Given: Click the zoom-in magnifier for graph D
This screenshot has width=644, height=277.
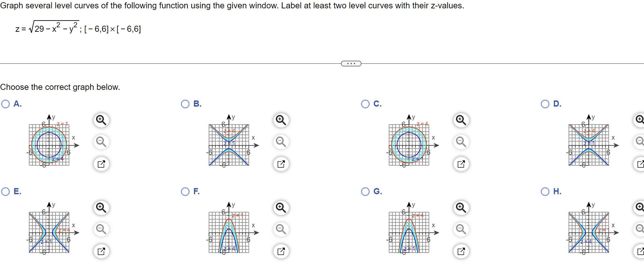Looking at the screenshot, I should click(640, 119).
